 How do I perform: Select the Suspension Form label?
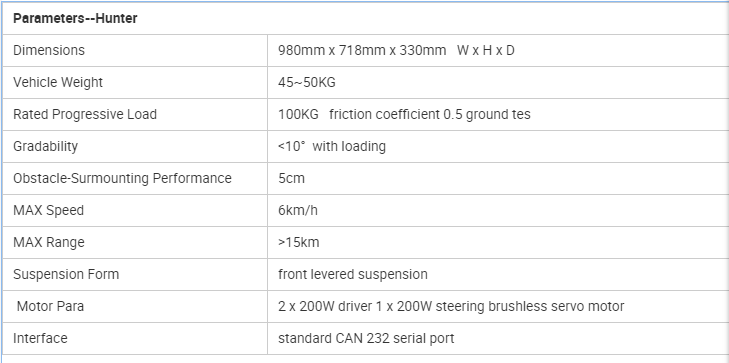pyautogui.click(x=66, y=274)
